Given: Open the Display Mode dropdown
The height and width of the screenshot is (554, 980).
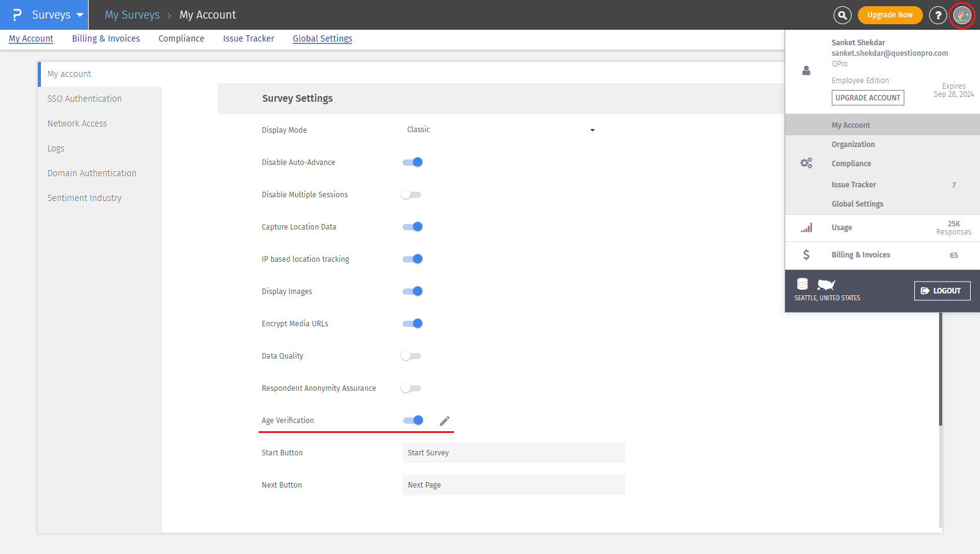Looking at the screenshot, I should point(500,130).
